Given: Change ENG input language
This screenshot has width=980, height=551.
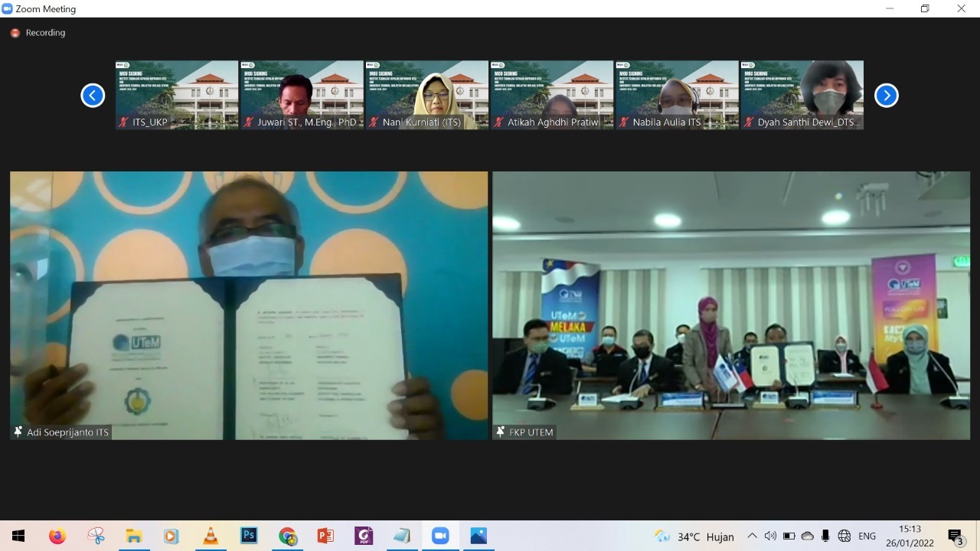Looking at the screenshot, I should [x=867, y=536].
